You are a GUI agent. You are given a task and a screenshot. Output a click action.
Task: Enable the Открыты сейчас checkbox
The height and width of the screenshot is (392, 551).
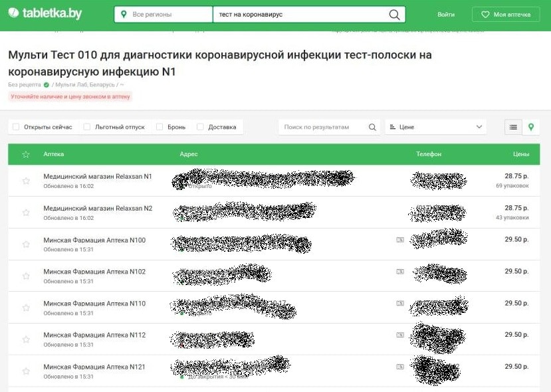click(x=17, y=127)
